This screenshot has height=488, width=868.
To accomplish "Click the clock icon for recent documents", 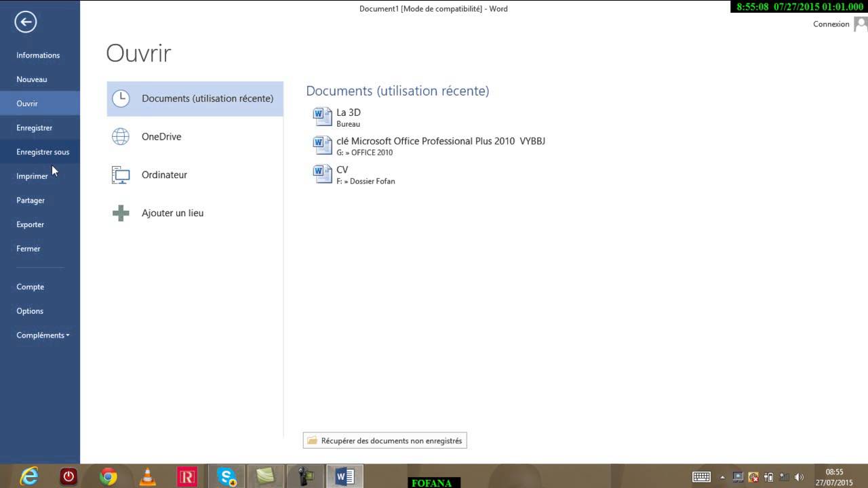I will coord(121,98).
